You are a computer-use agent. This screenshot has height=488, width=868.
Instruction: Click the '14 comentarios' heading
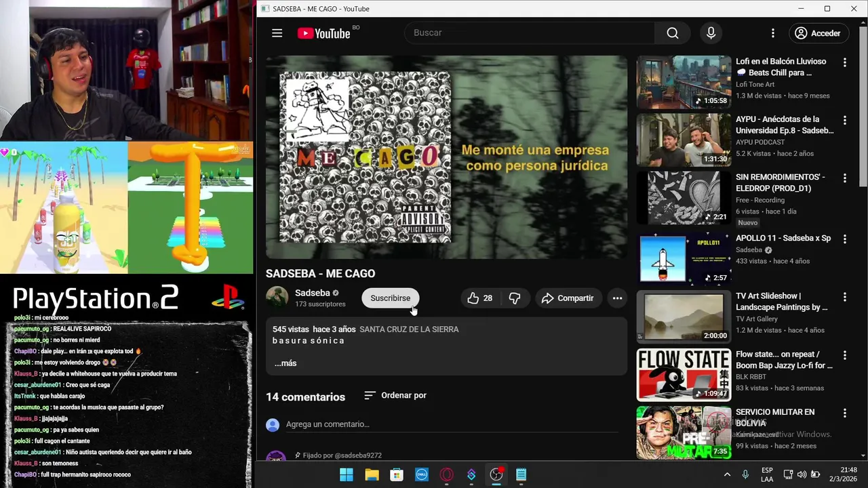305,397
